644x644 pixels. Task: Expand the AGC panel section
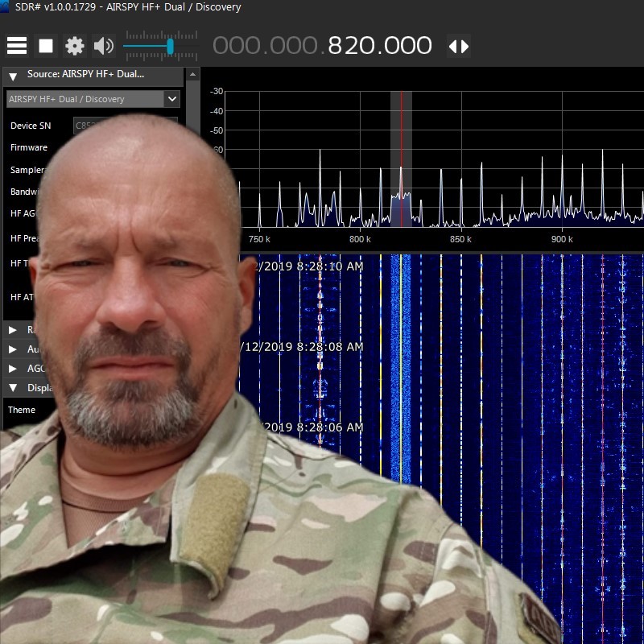point(11,368)
